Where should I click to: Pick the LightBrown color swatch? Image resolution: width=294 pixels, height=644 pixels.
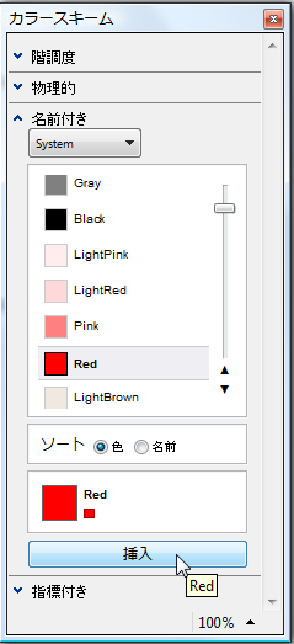(56, 398)
